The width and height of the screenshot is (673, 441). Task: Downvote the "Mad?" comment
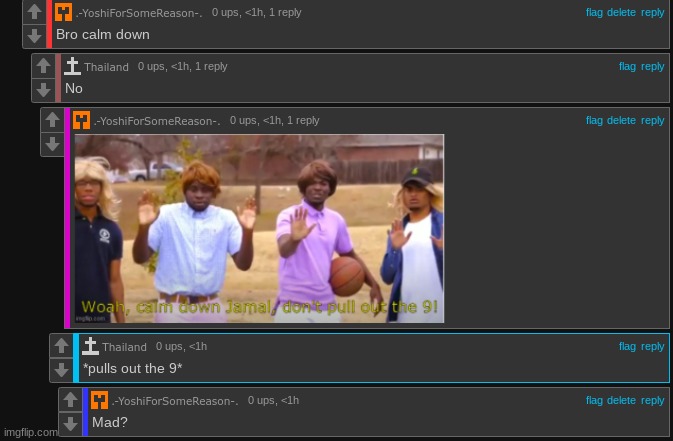(70, 424)
